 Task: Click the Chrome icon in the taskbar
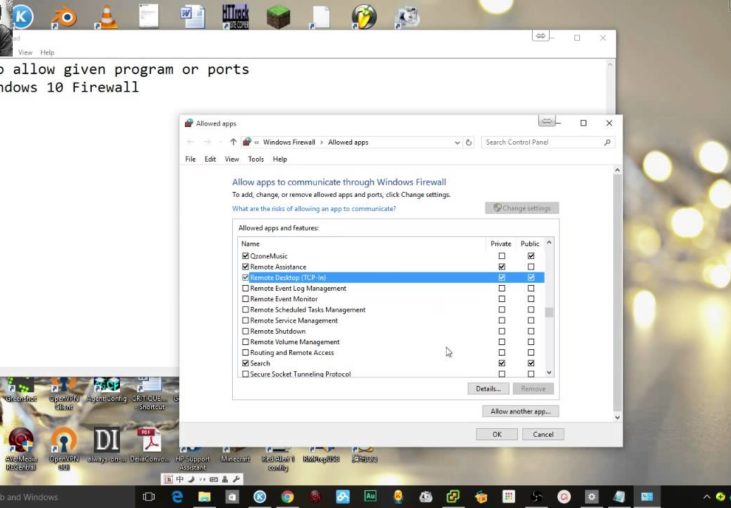click(287, 496)
